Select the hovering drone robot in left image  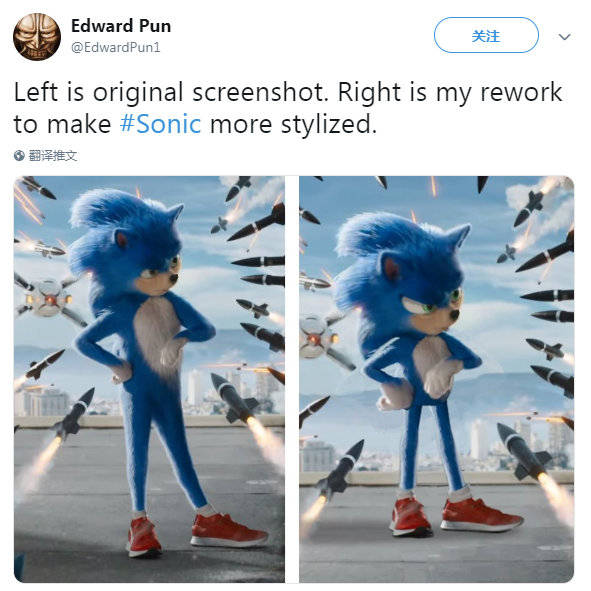pyautogui.click(x=48, y=298)
